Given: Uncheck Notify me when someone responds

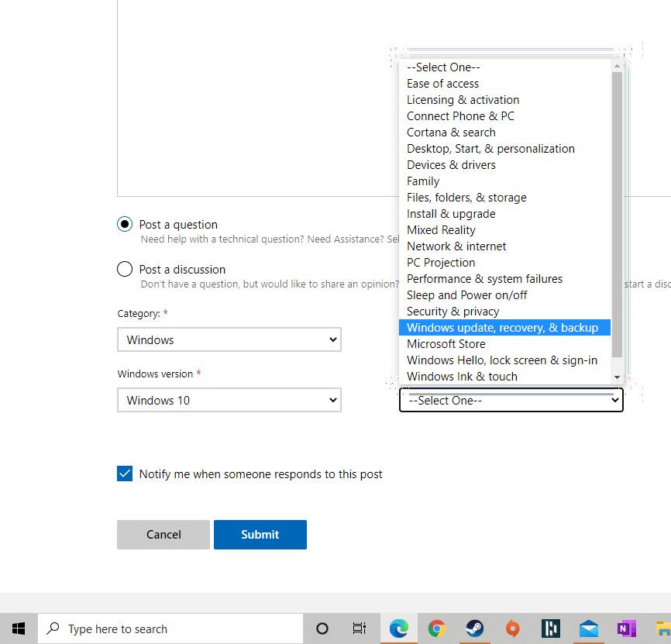Looking at the screenshot, I should coord(125,474).
